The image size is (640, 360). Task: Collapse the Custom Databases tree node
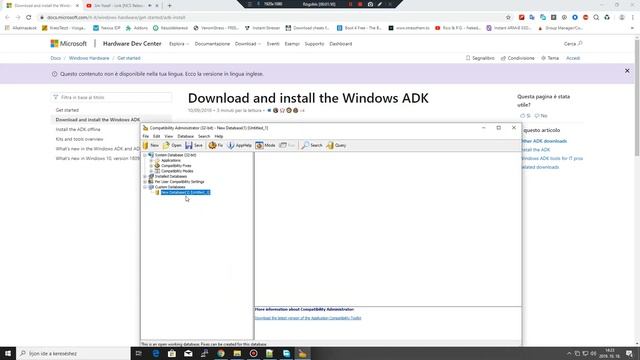pos(145,187)
